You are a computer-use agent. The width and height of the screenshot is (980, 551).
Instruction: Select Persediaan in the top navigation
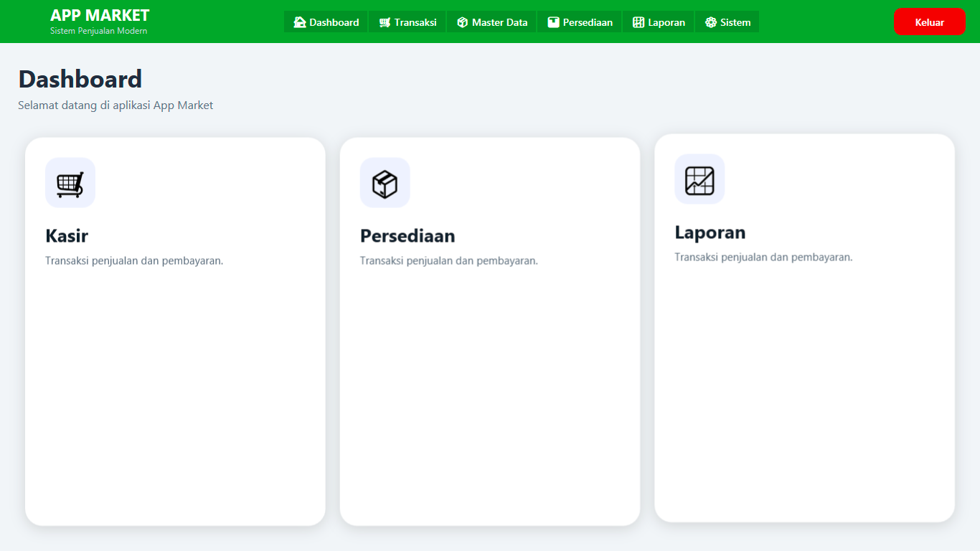point(580,22)
